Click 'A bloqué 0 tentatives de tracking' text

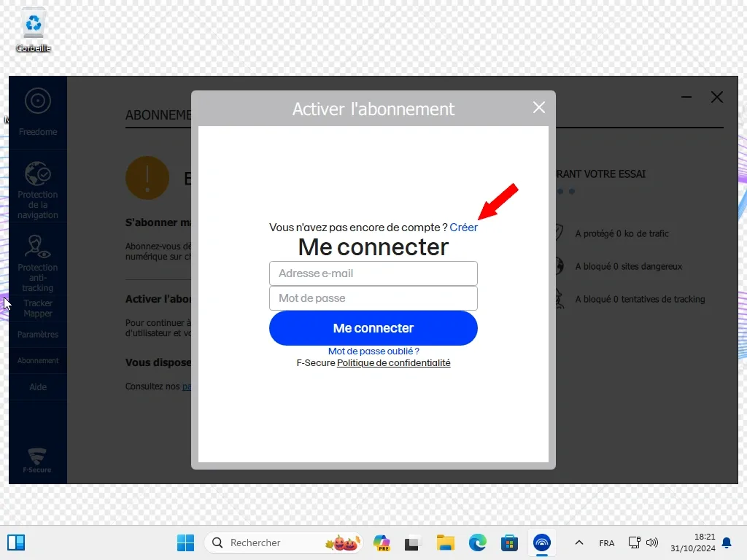[640, 299]
